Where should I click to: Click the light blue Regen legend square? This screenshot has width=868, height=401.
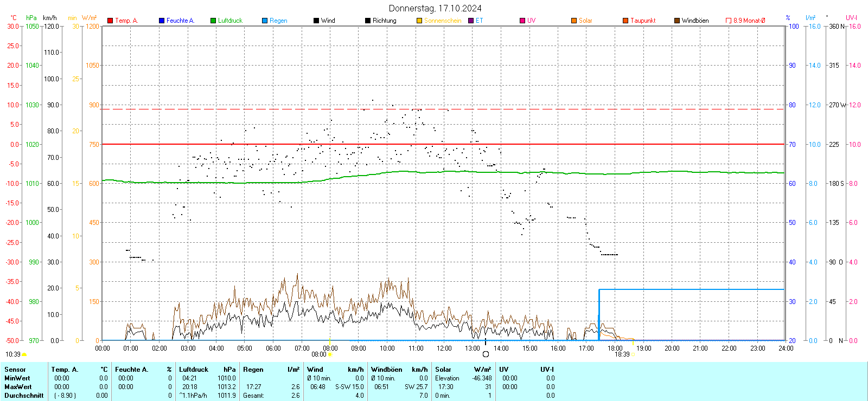tap(265, 21)
